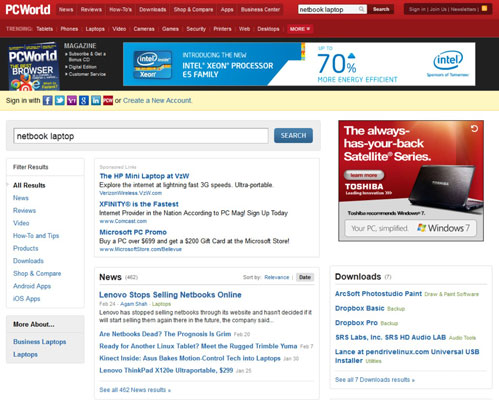Click learn more on Toshiba ad
The image size is (499, 400).
[x=364, y=175]
